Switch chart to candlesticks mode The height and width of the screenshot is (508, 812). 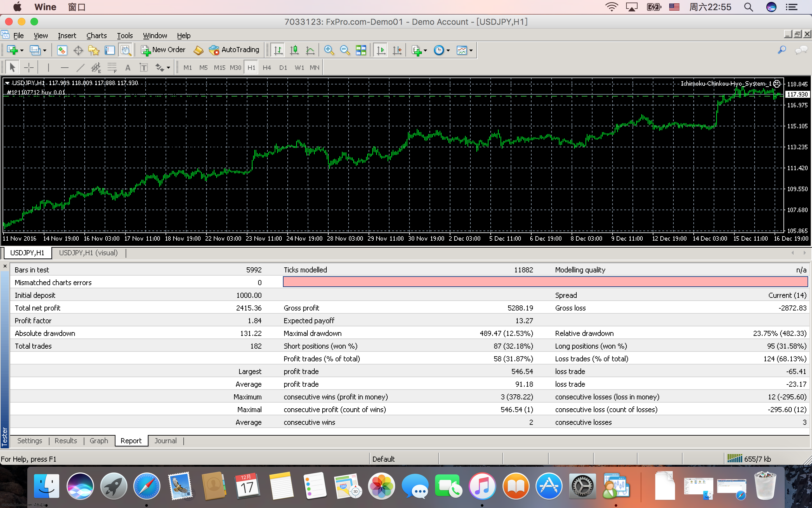294,50
